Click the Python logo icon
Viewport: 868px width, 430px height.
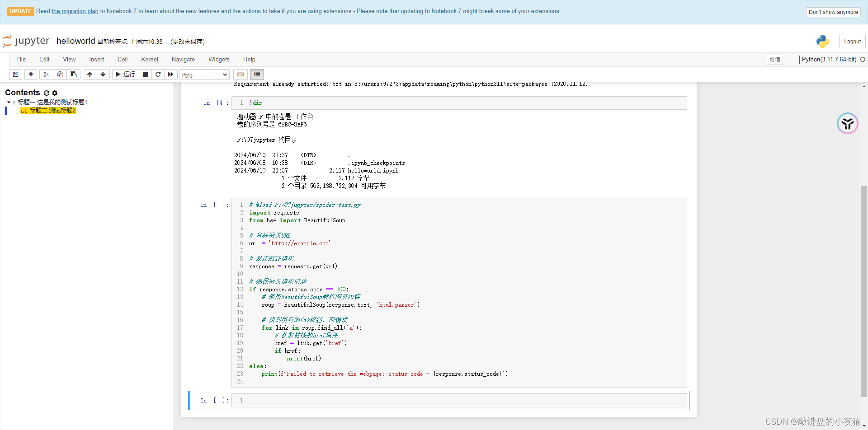click(x=822, y=42)
